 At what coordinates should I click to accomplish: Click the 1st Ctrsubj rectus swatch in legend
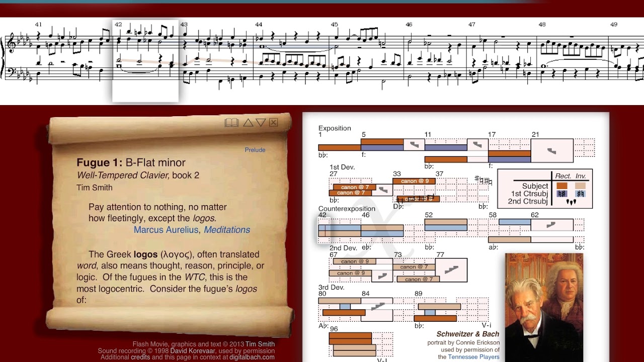click(x=561, y=194)
